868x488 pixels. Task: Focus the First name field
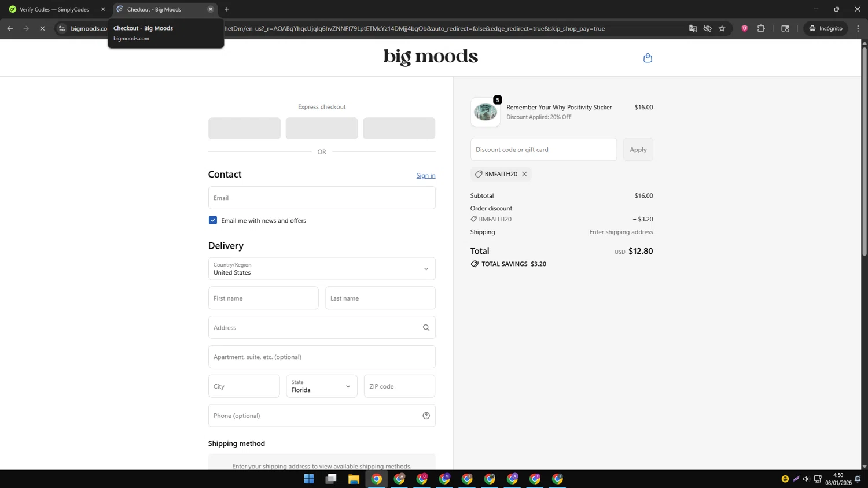(x=263, y=298)
